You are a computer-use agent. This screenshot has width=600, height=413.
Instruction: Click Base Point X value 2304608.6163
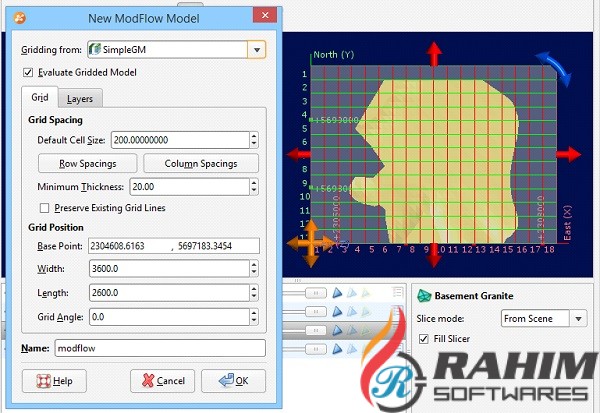click(x=117, y=246)
